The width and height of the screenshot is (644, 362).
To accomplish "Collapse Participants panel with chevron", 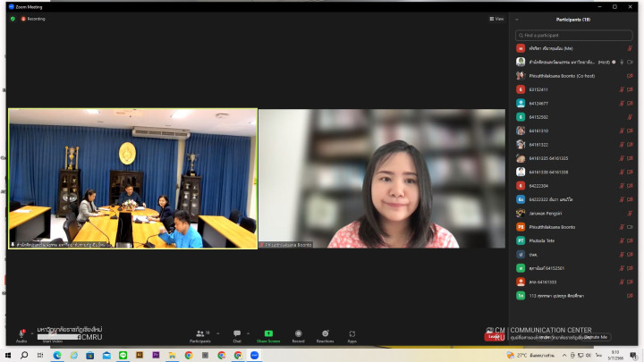I will 517,20.
